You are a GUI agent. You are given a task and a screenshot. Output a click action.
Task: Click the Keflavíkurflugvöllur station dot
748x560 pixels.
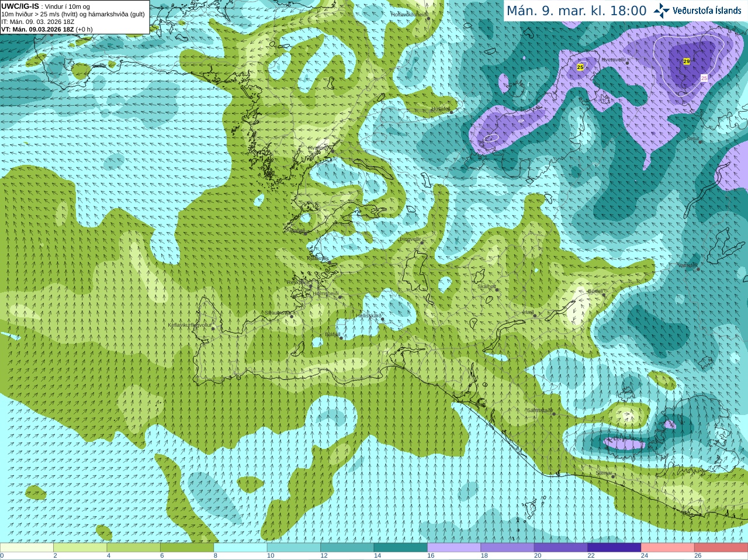pos(213,329)
